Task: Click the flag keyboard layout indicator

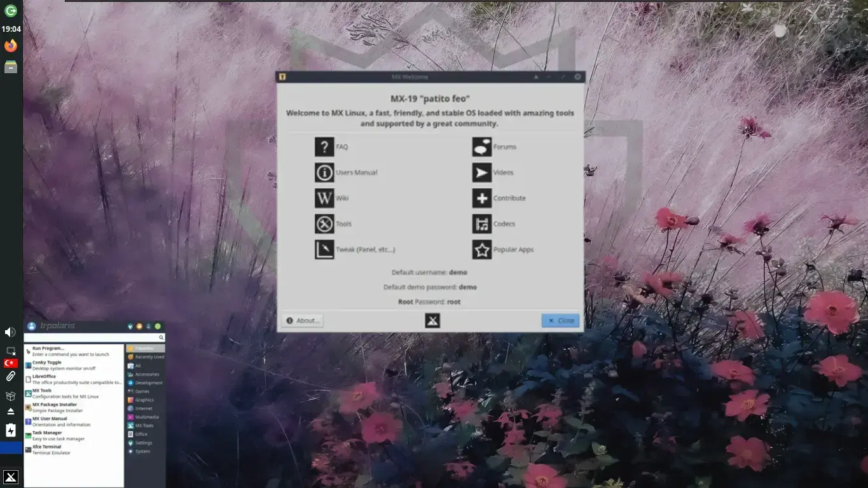Action: pos(11,363)
